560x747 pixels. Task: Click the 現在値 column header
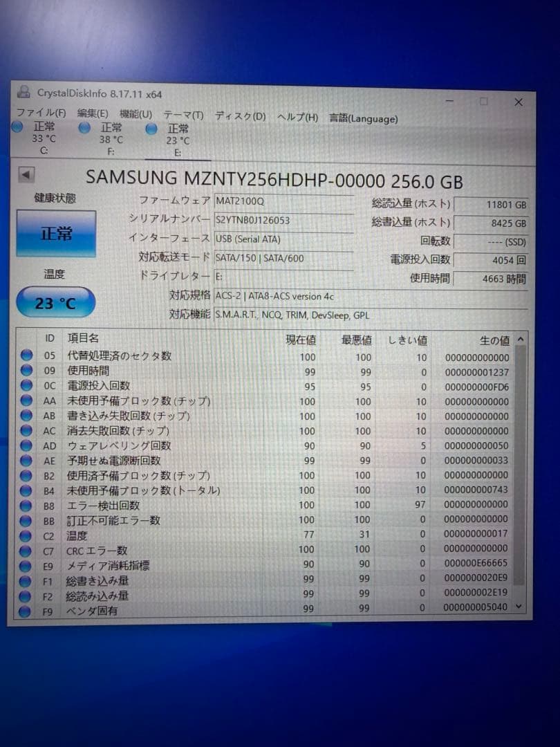tap(301, 340)
